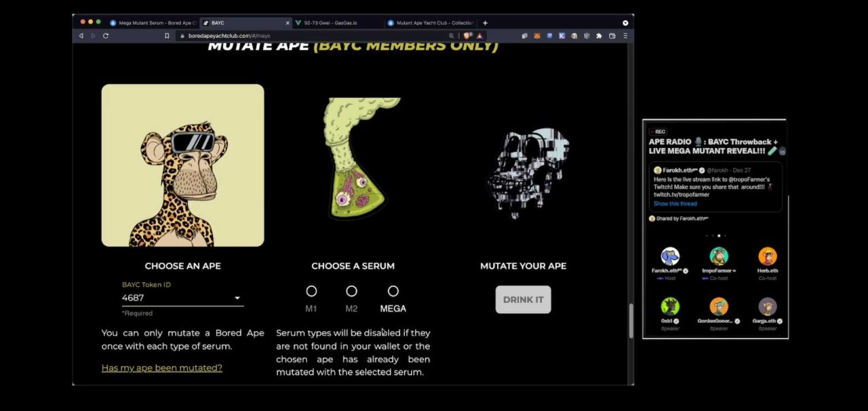Viewport: 868px width, 411px height.
Task: Switch to the GasGas.io tab
Action: (336, 22)
